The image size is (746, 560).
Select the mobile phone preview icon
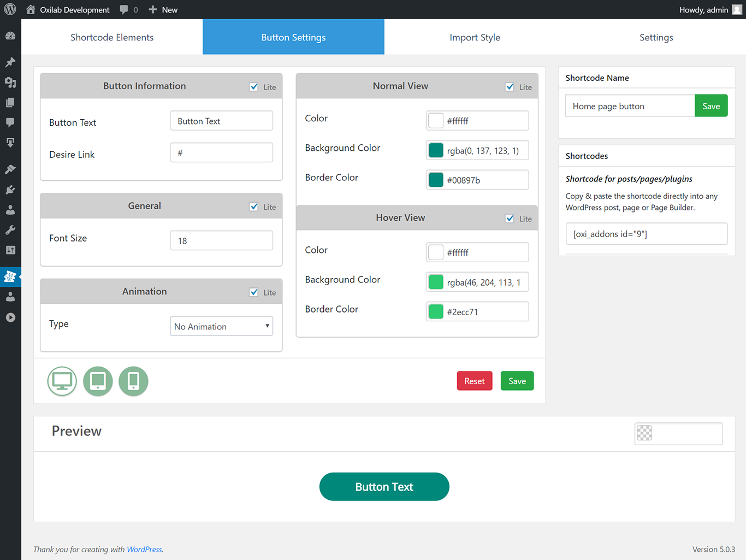(x=133, y=381)
